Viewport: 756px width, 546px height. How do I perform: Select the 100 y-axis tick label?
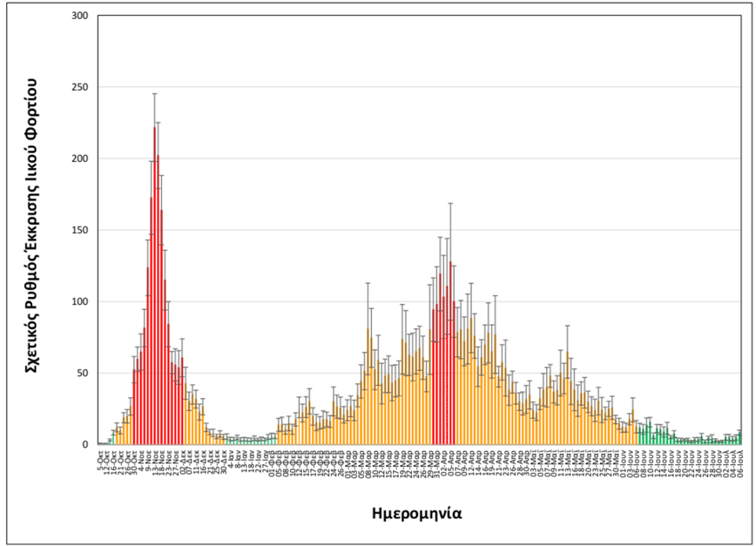point(79,302)
